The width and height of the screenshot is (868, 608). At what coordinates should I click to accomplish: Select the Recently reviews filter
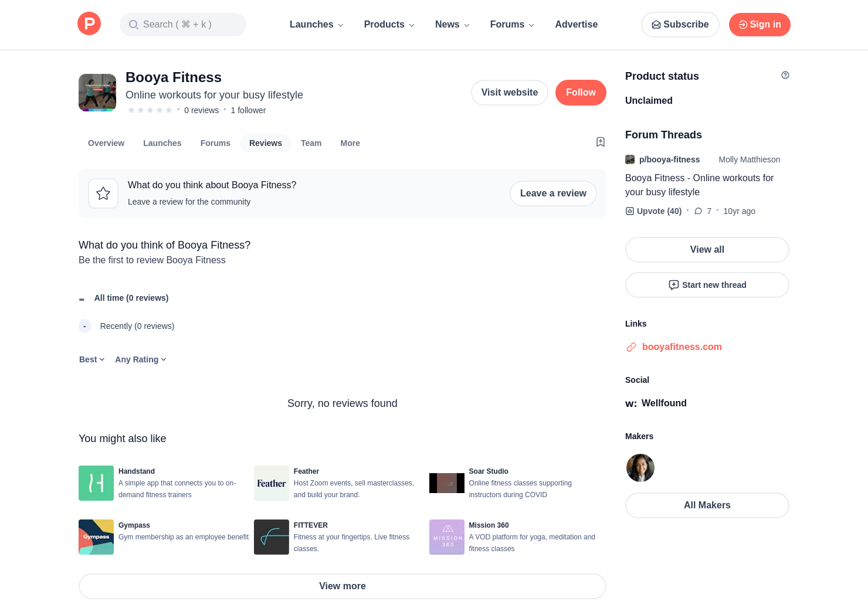pos(137,326)
